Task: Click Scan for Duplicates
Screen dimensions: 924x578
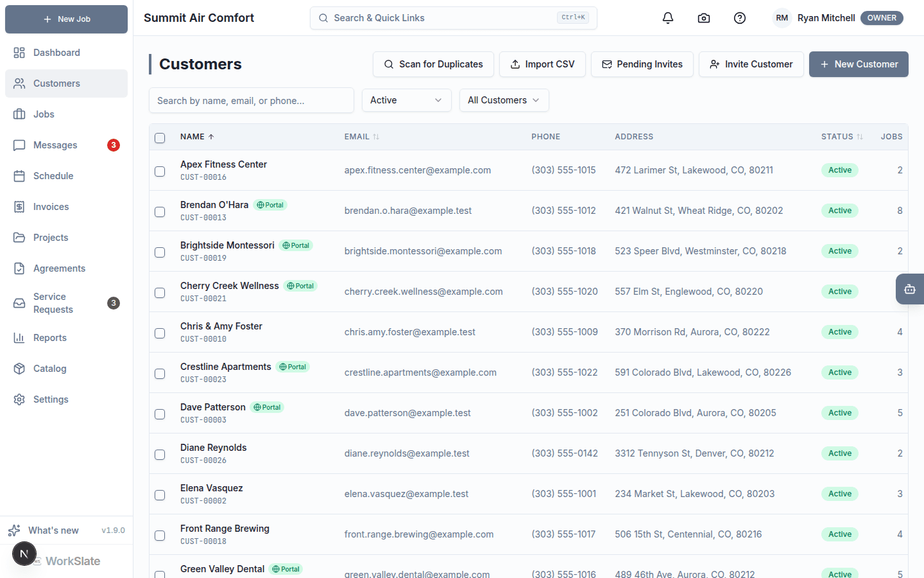Action: click(x=433, y=64)
